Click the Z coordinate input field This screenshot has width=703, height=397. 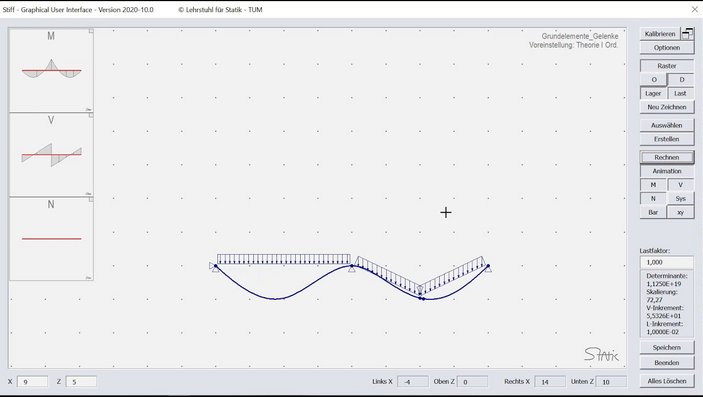tap(81, 382)
